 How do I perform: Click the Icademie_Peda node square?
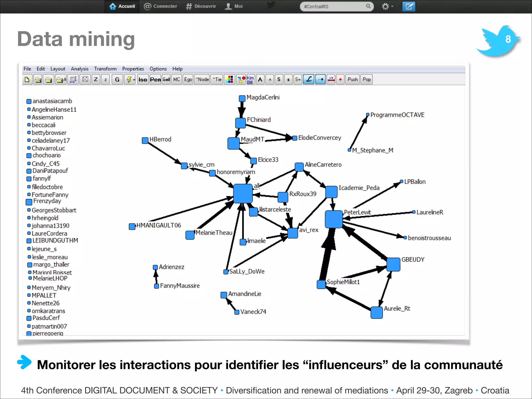tap(331, 192)
